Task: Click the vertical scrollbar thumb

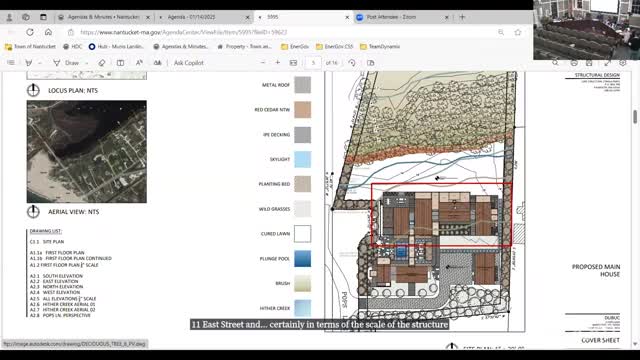Action: 635,116
